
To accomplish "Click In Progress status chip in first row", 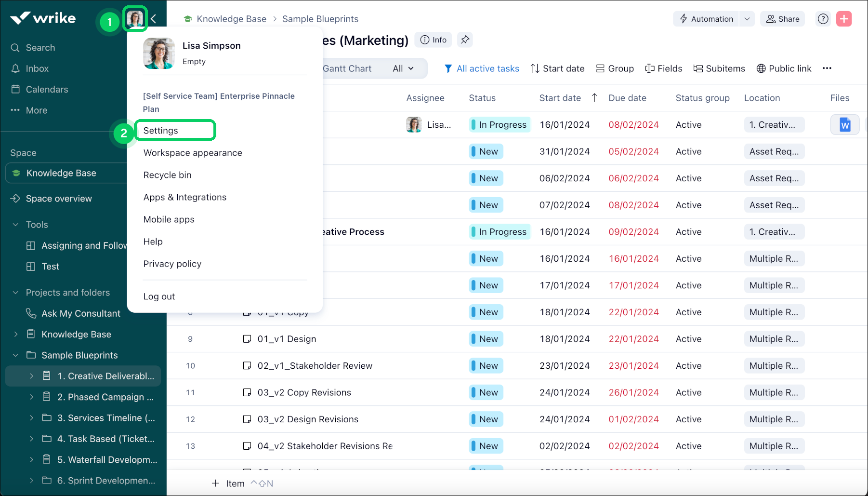I will [x=500, y=125].
